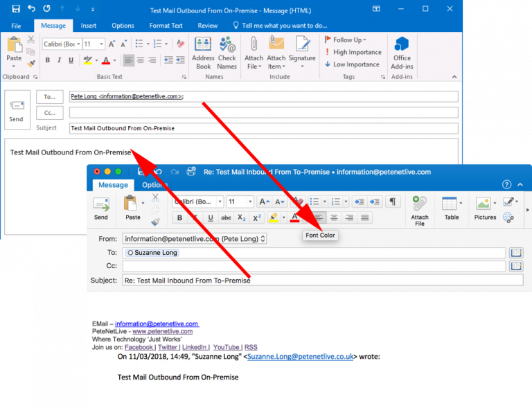The image size is (532, 408).
Task: Click Undo arrow in Windows Outlook title bar
Action: tap(31, 8)
